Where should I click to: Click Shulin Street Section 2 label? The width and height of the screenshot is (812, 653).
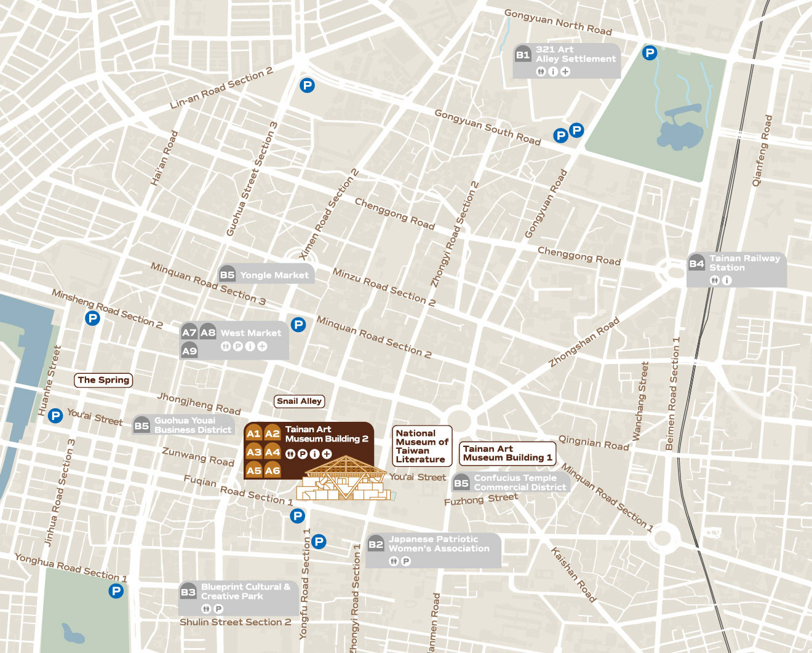click(x=235, y=622)
